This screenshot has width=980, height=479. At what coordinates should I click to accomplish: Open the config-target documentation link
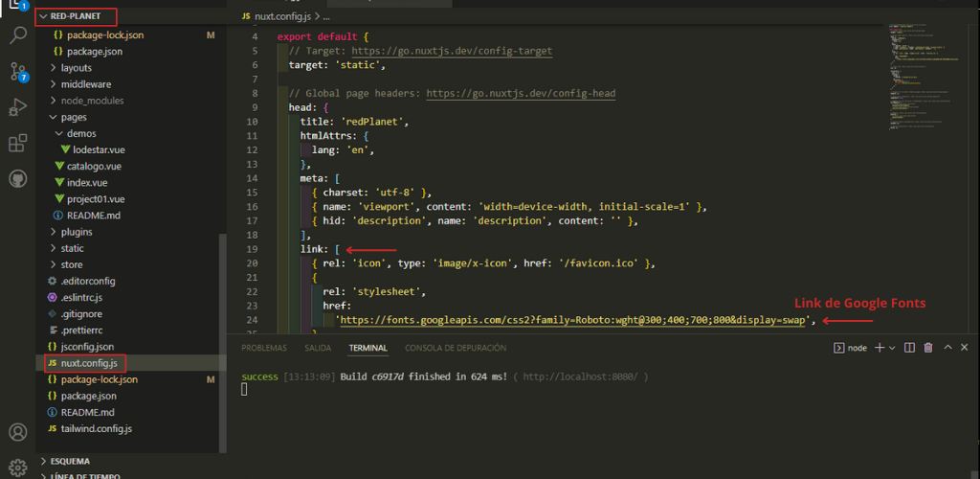coord(452,52)
